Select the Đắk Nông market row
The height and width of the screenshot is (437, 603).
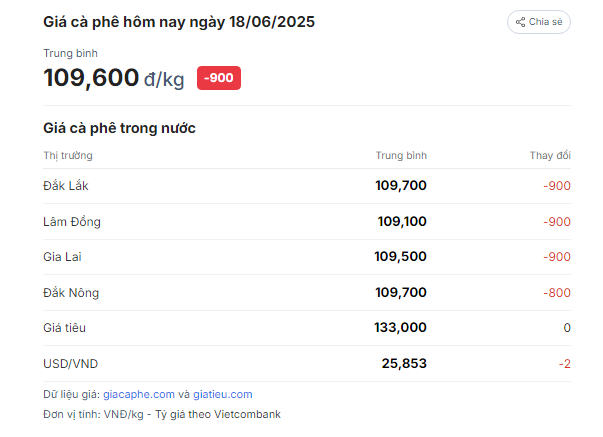[x=307, y=293]
